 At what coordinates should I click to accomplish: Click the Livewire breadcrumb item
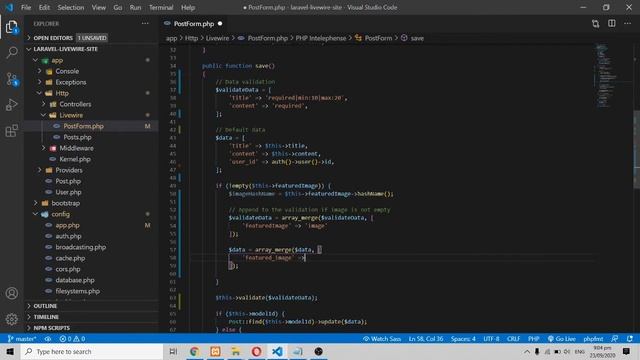[217, 38]
